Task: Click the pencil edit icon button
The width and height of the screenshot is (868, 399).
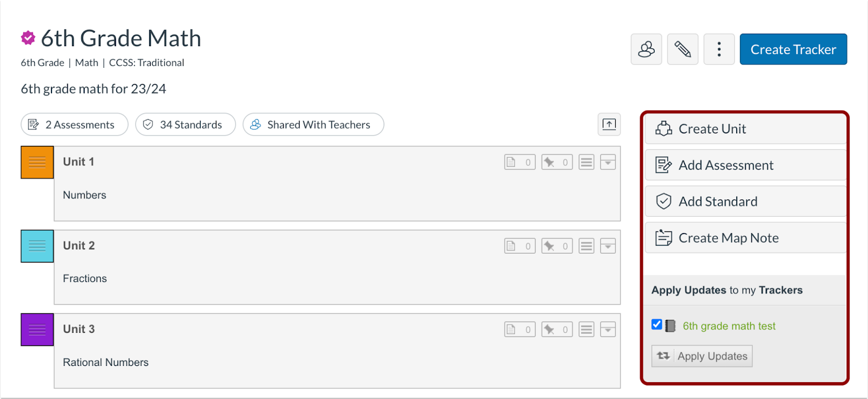Action: (x=682, y=49)
